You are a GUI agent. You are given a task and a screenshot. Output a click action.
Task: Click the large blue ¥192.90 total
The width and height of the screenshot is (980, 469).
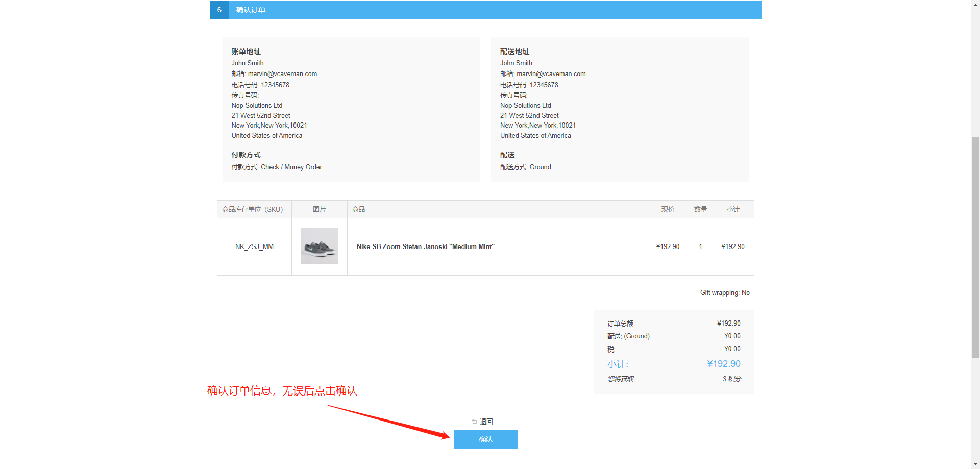723,364
